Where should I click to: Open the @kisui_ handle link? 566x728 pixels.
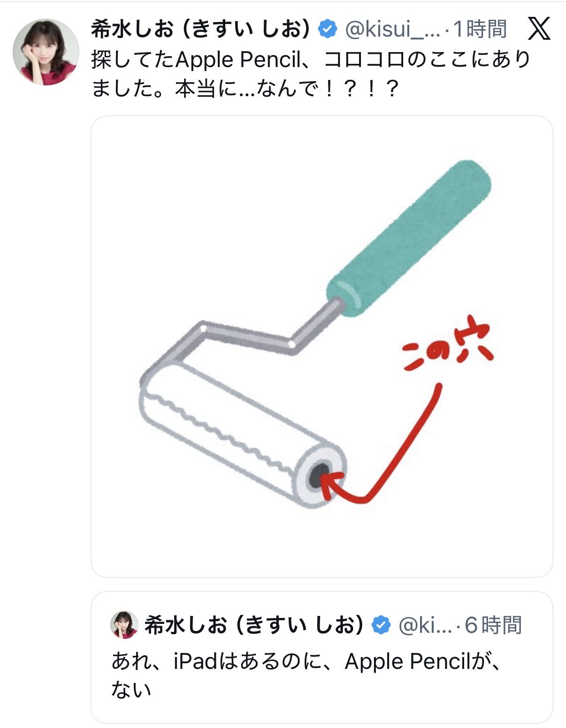[393, 30]
